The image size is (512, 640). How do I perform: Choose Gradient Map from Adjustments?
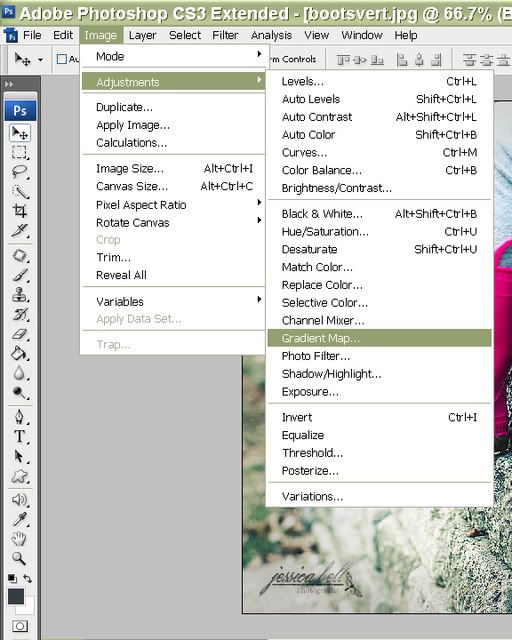tap(380, 338)
